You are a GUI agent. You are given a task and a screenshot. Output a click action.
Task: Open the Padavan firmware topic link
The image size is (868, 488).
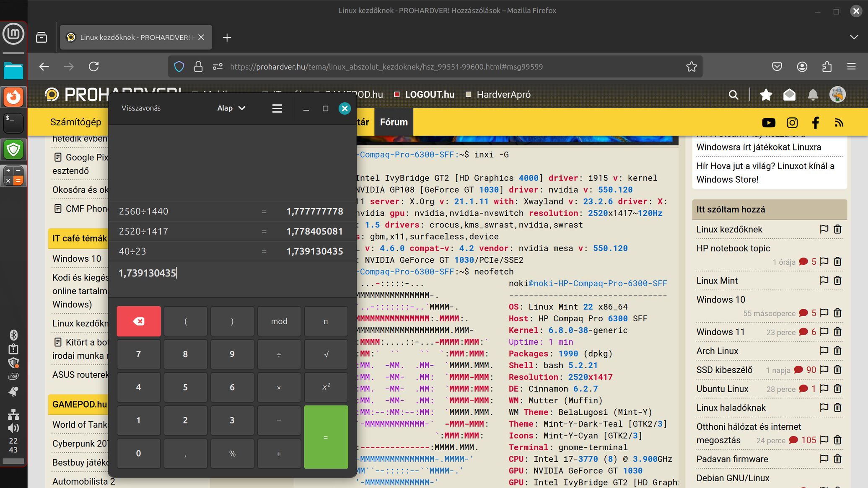click(732, 459)
